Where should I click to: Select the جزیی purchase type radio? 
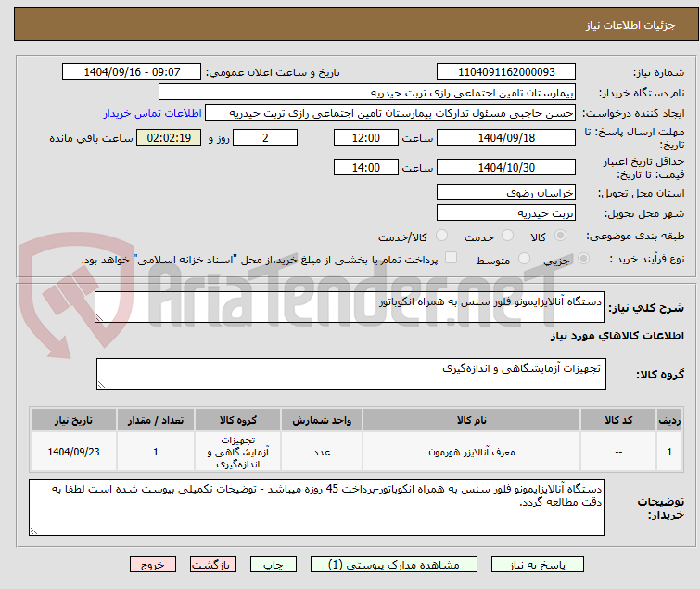(x=583, y=259)
